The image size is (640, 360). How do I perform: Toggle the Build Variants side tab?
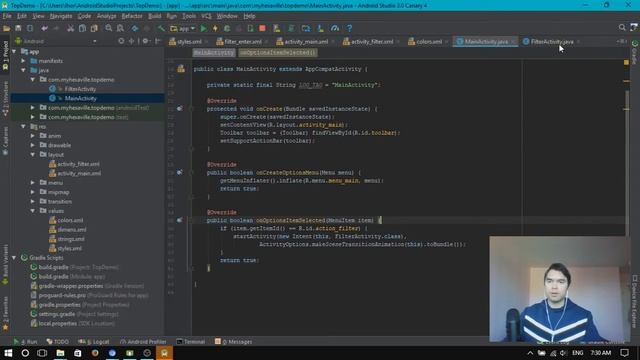click(x=5, y=265)
